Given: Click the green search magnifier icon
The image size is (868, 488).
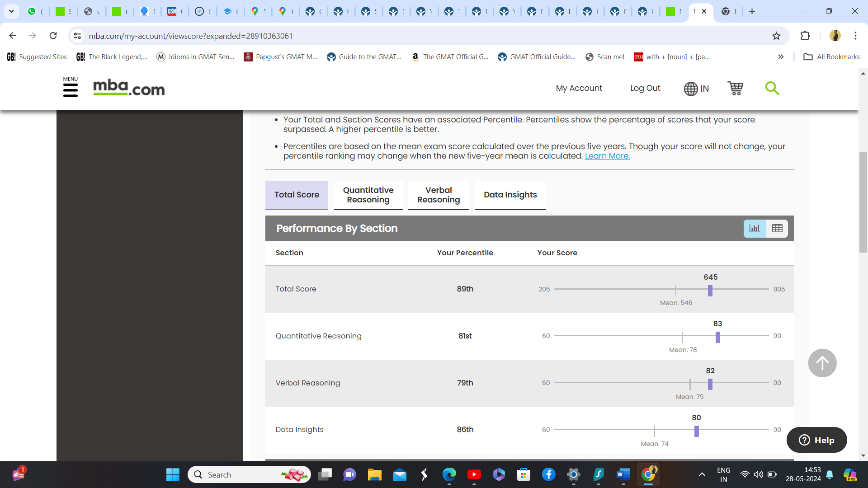Looking at the screenshot, I should coord(772,88).
